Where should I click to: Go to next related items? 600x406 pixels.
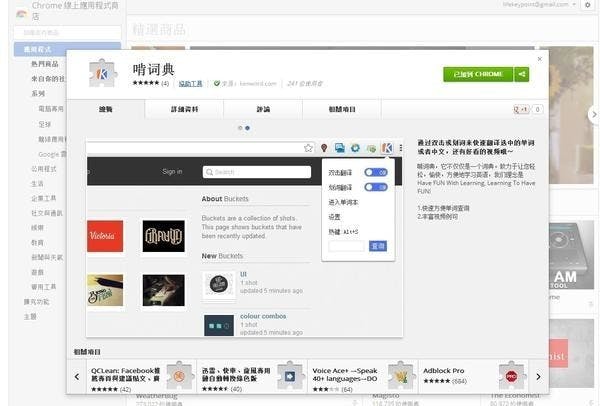(538, 377)
